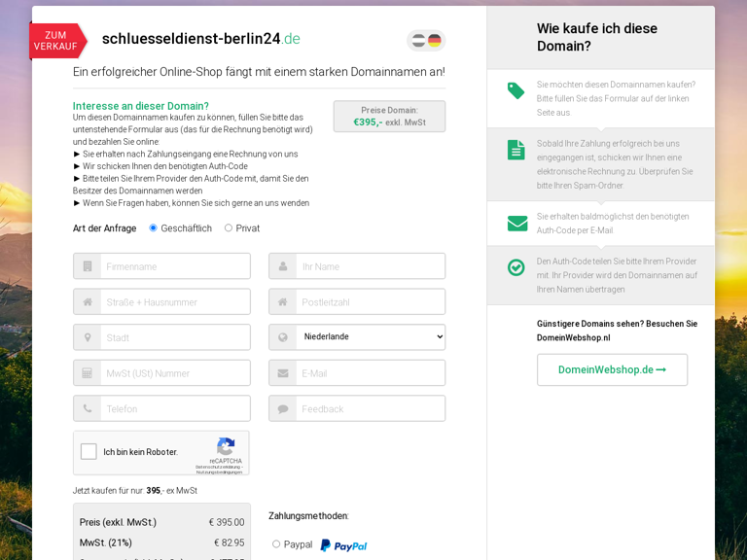Select the Privat request type
This screenshot has height=560, width=747.
point(229,228)
